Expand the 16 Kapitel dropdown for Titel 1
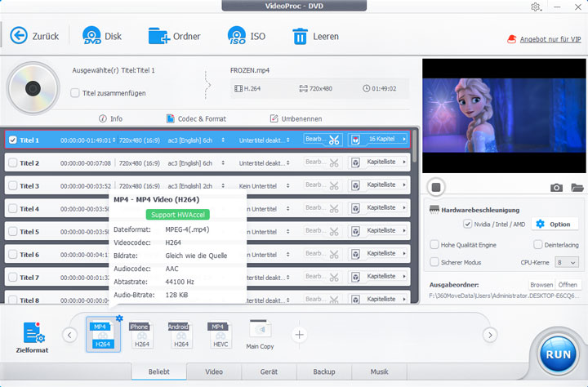Screen dimensions: 588x387 pyautogui.click(x=404, y=139)
